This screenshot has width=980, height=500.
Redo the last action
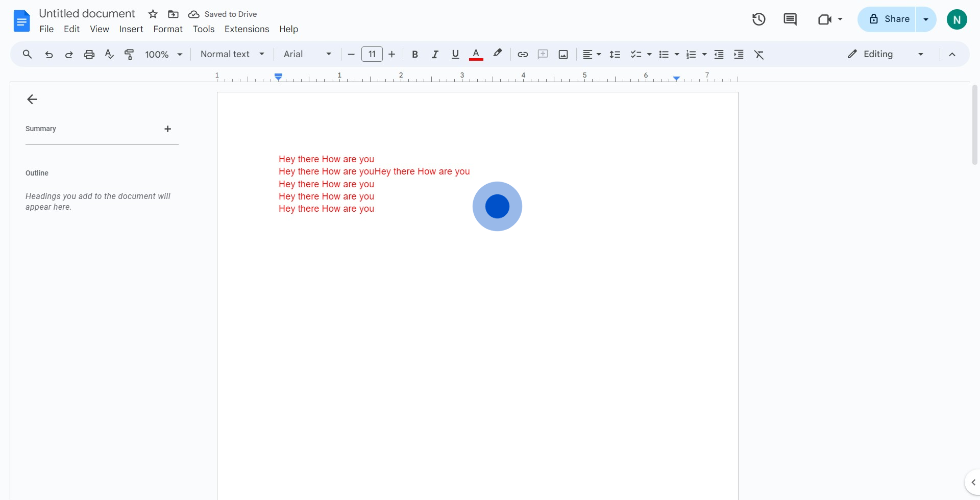pos(69,54)
